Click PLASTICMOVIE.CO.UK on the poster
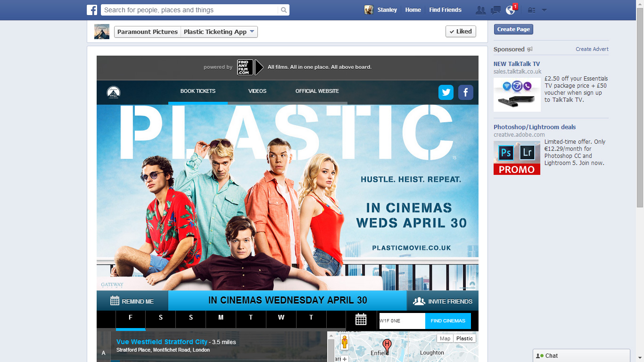The image size is (644, 362). 412,247
